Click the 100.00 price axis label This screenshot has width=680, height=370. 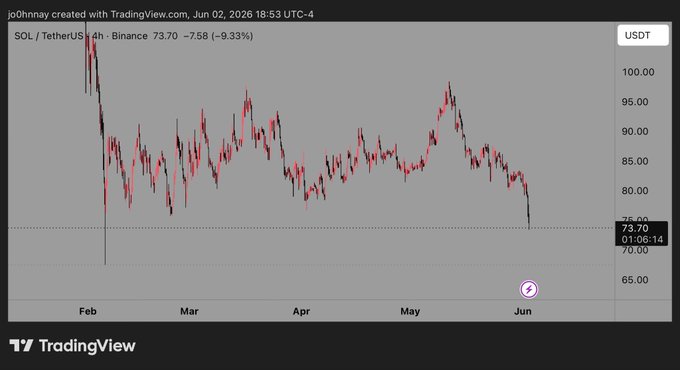(638, 72)
